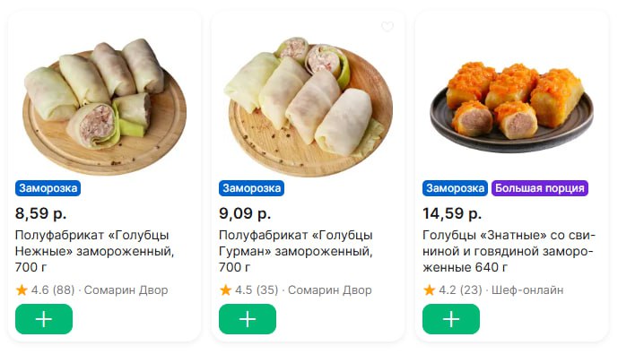Open Полуфабрикат Голубцы Гурман title link
The image size is (644, 363).
296,251
